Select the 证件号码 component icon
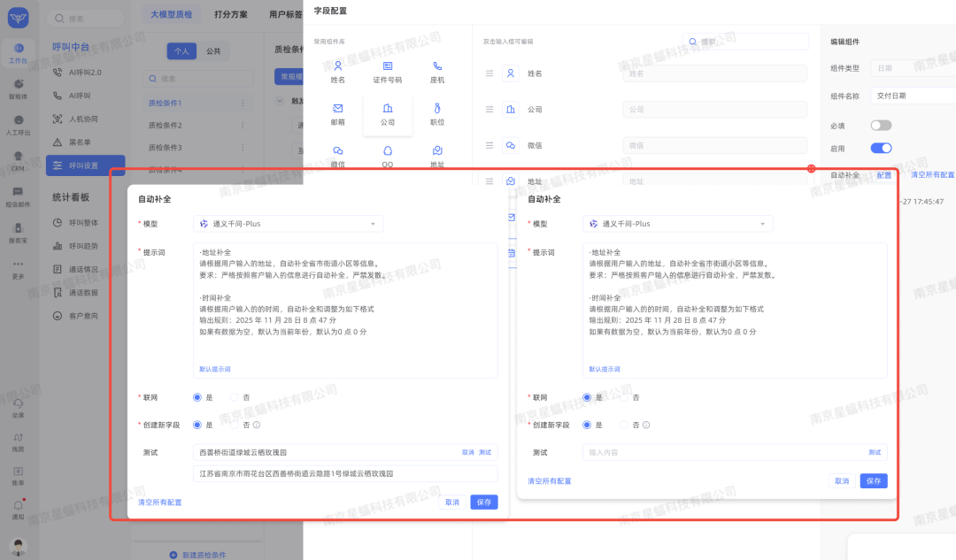Viewport: 956px width, 560px height. (388, 66)
